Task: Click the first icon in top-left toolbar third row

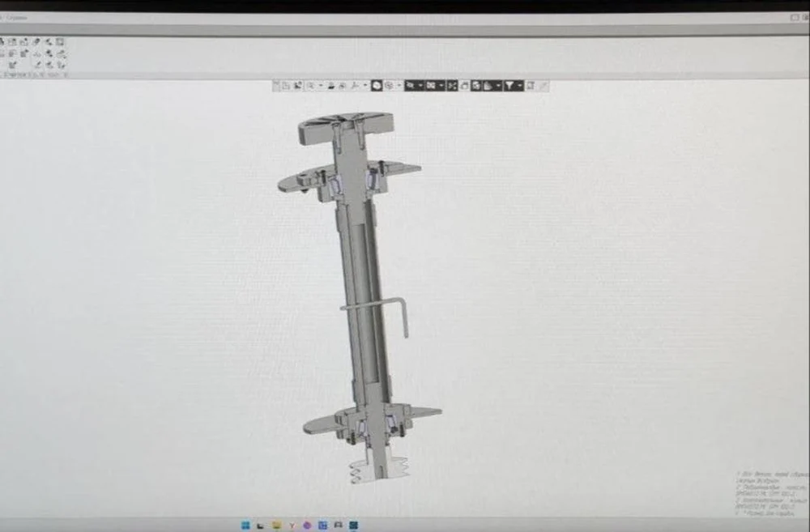Action: click(x=11, y=65)
